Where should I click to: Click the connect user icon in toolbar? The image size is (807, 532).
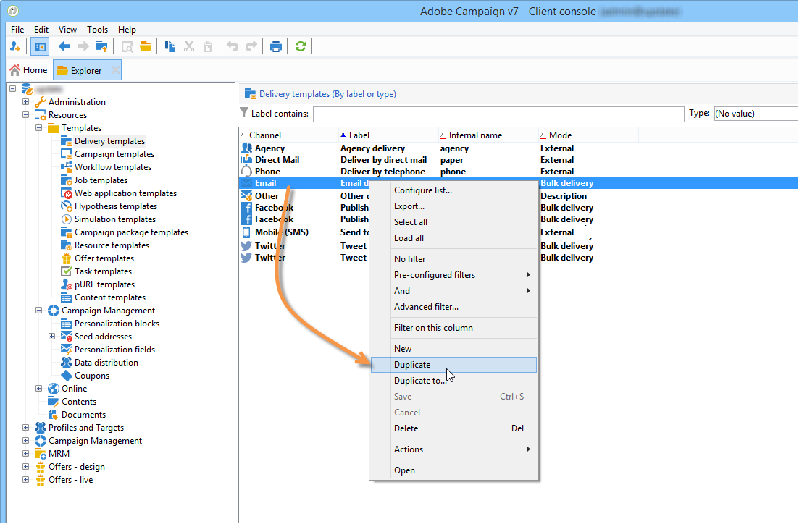click(15, 46)
